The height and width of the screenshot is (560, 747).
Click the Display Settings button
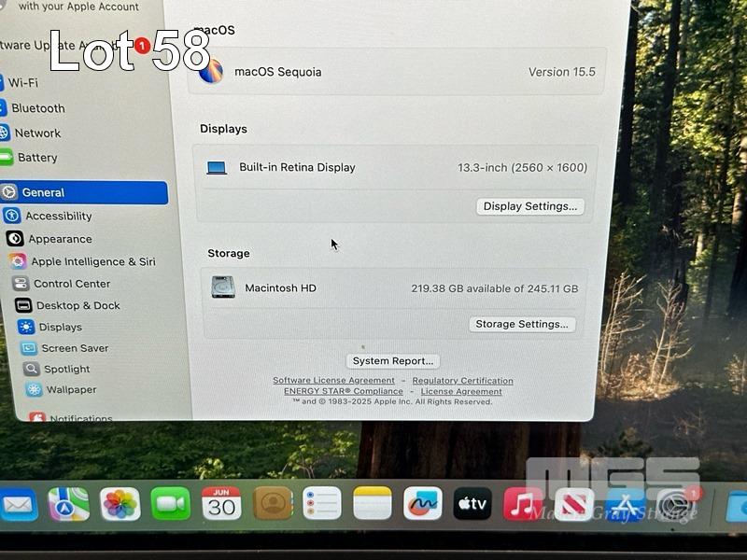(x=529, y=206)
